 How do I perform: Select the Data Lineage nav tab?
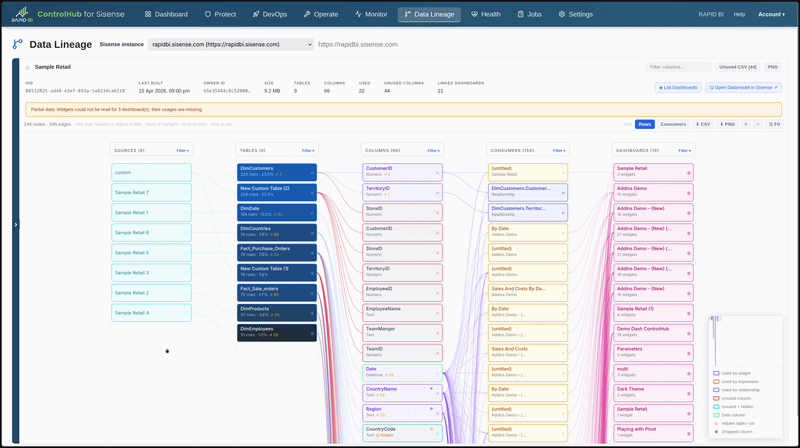(x=429, y=14)
